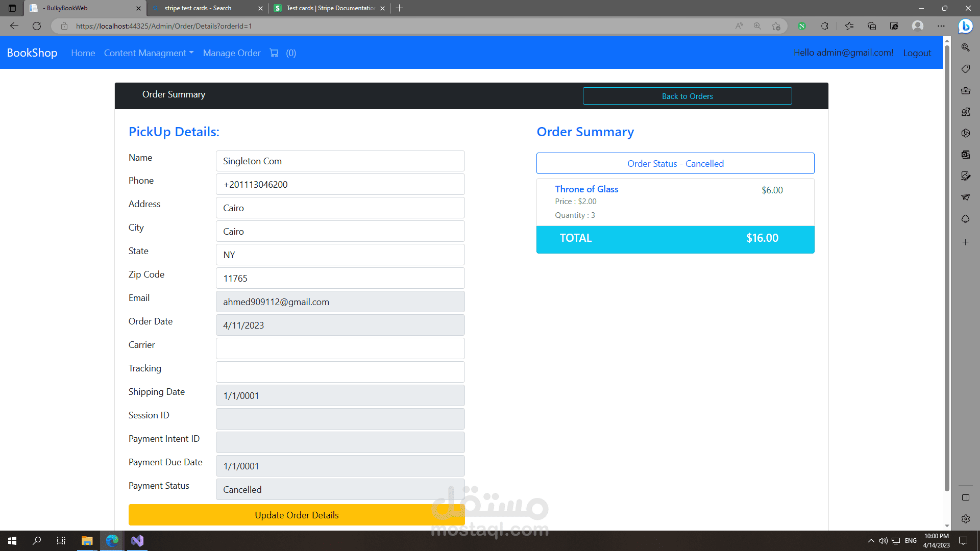Open Edge Collections icon
Image resolution: width=980 pixels, height=551 pixels.
coord(872,26)
